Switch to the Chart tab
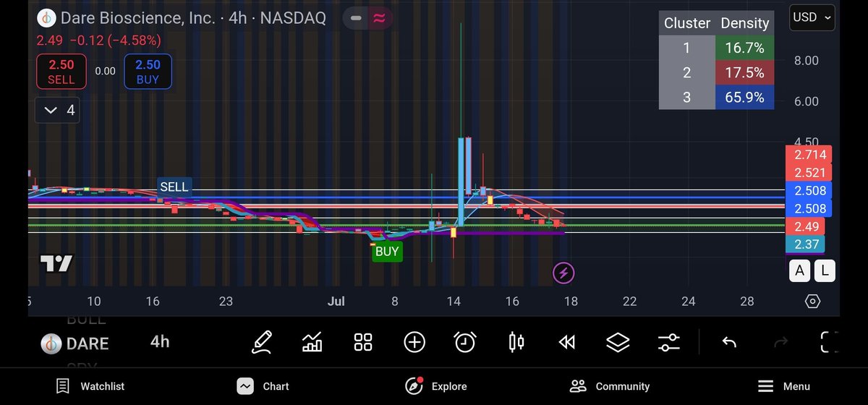 tap(263, 386)
